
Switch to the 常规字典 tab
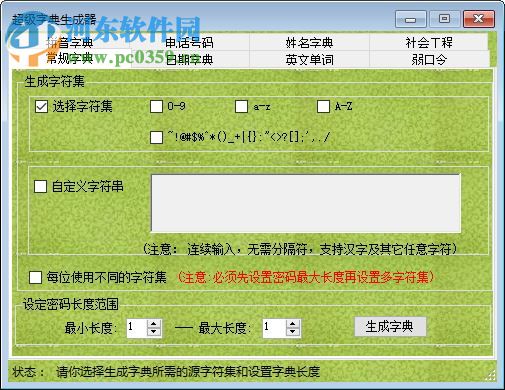click(x=70, y=59)
